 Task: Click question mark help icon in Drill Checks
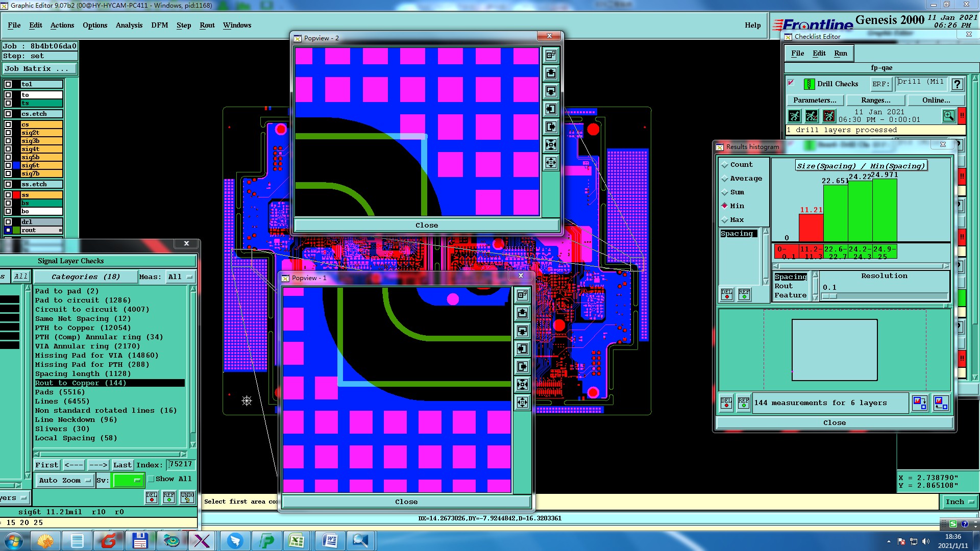coord(958,84)
